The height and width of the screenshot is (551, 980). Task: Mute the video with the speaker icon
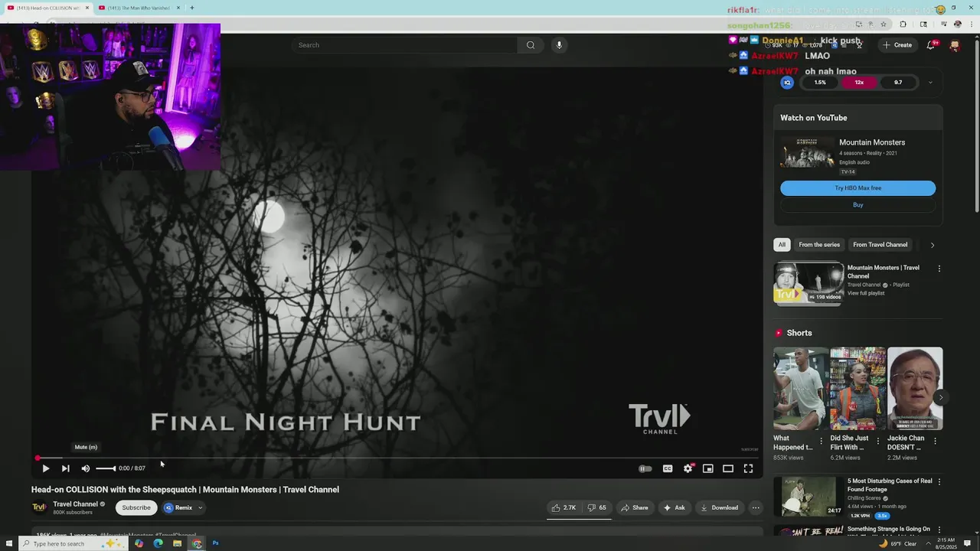(x=86, y=468)
